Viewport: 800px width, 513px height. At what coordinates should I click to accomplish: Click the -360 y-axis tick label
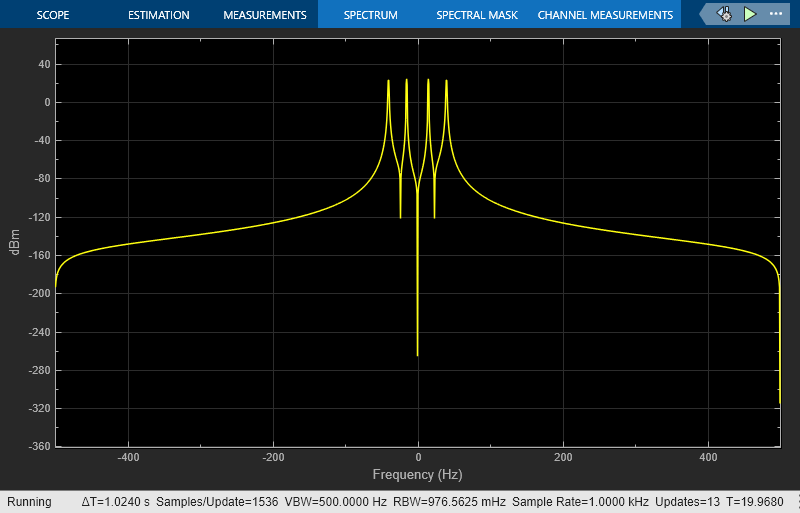coord(39,446)
